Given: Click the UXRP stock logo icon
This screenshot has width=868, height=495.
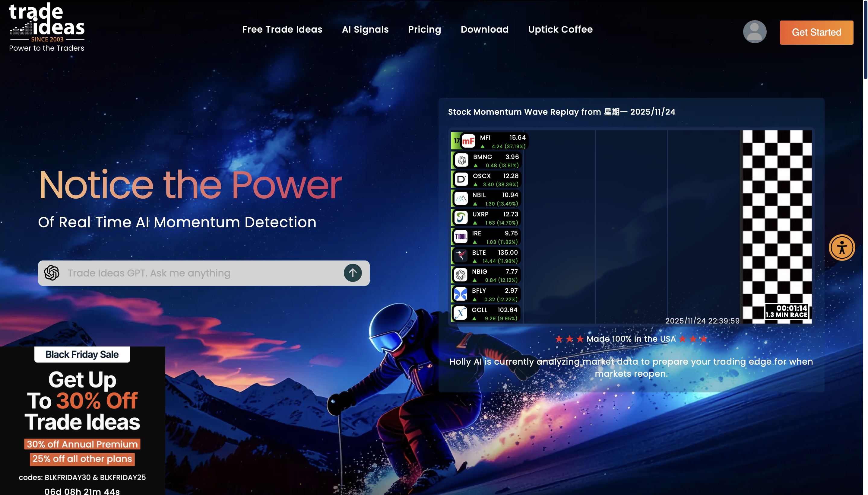Looking at the screenshot, I should pyautogui.click(x=461, y=218).
